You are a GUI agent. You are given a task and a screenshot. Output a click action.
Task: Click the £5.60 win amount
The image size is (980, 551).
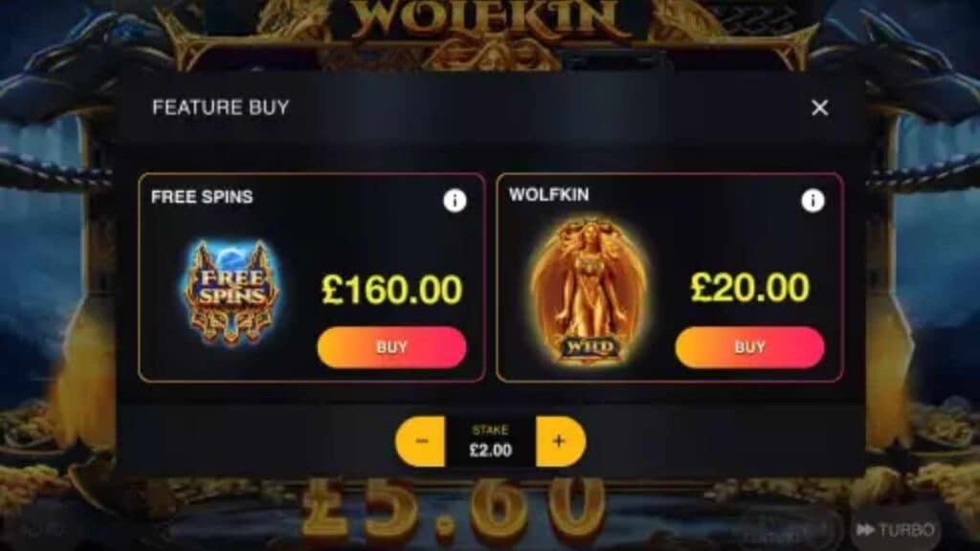(455, 509)
